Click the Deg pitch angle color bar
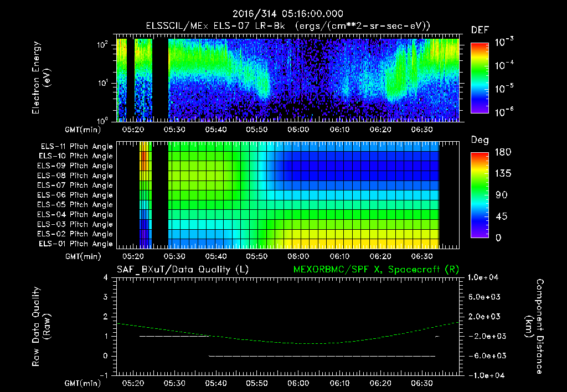567x392 pixels. point(480,195)
